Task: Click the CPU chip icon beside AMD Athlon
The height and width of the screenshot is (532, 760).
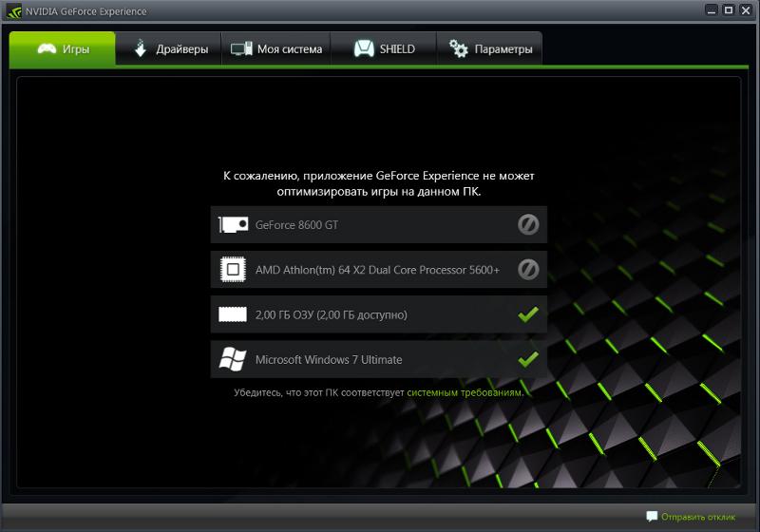Action: click(233, 270)
